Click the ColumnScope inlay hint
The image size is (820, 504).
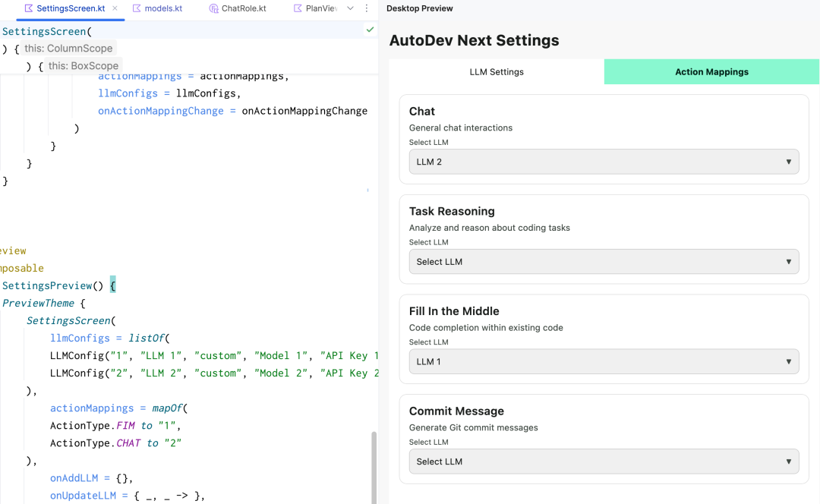[x=68, y=48]
